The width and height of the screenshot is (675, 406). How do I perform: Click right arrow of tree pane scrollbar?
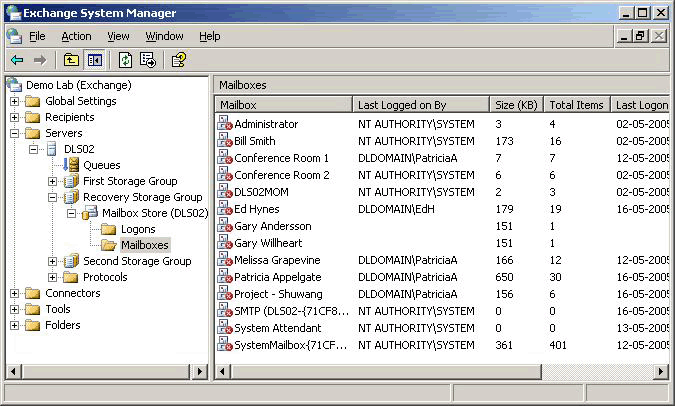click(199, 371)
